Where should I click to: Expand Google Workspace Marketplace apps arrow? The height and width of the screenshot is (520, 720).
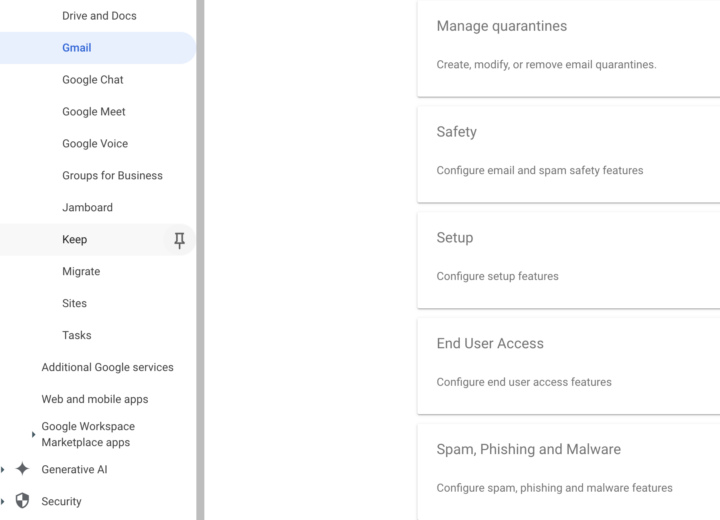point(33,434)
